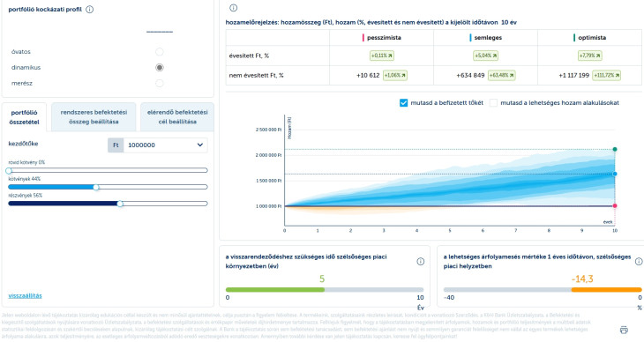Viewport: 644px width, 342px height.
Task: Click the kötvények 44% slider handle
Action: pyautogui.click(x=96, y=187)
